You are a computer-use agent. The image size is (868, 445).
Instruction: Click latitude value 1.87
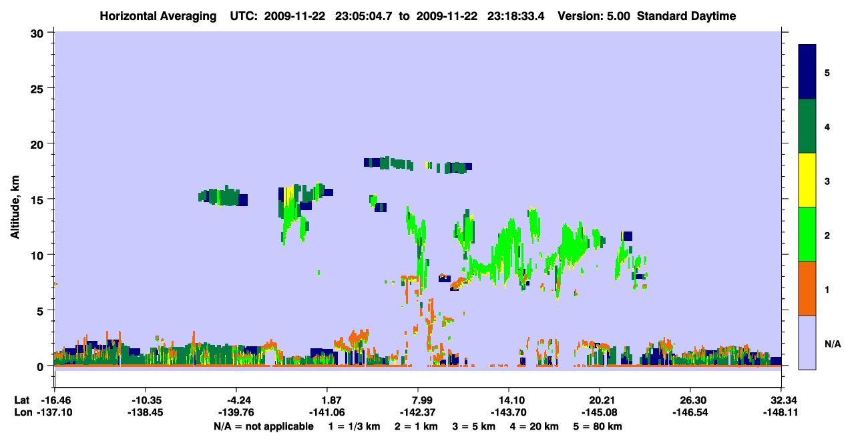(327, 400)
